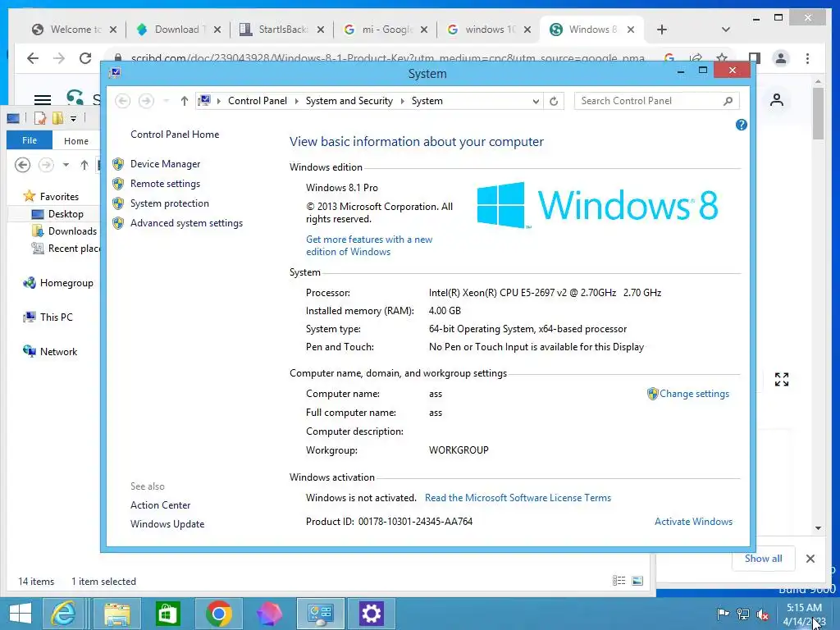
Task: Click the System window title bar icon
Action: tap(115, 73)
